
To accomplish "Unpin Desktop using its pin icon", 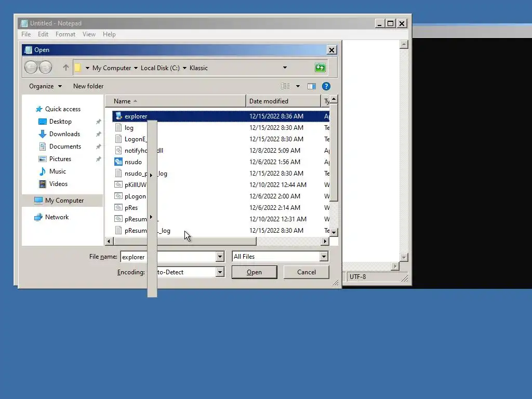I will [98, 122].
